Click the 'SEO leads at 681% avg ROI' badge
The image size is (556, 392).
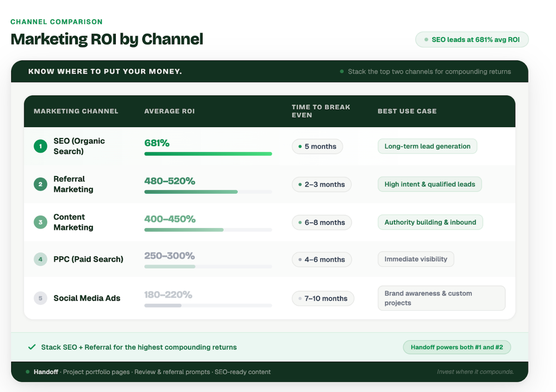click(472, 40)
